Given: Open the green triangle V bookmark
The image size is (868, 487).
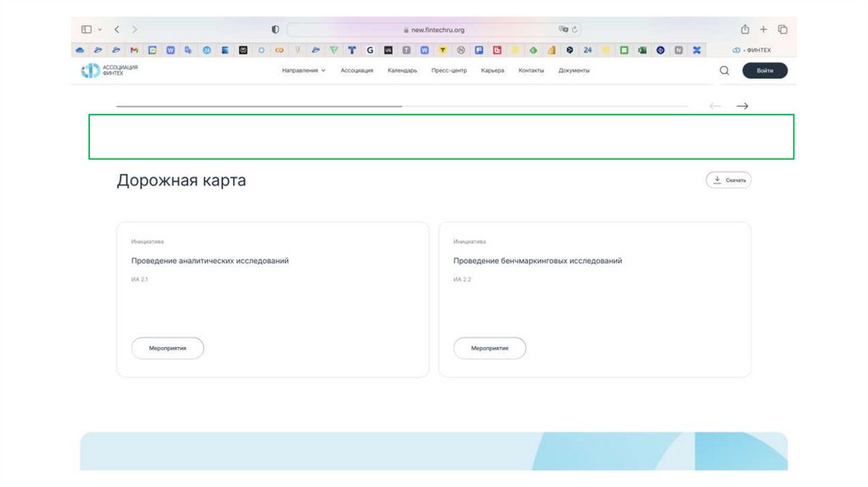Looking at the screenshot, I should pyautogui.click(x=334, y=50).
